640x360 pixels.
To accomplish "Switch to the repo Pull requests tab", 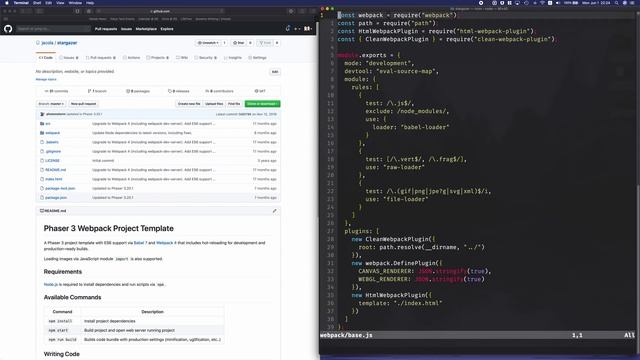I will click(x=101, y=58).
